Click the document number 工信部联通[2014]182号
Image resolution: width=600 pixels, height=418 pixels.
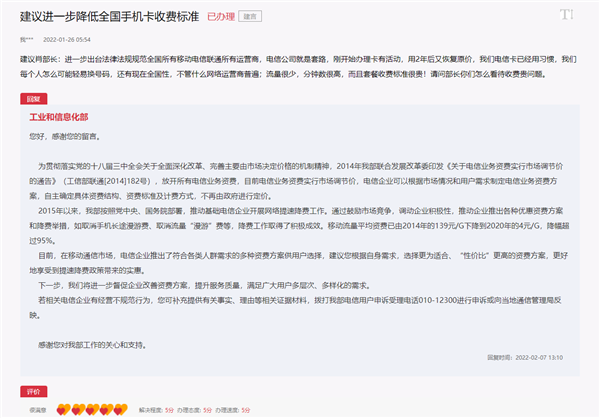coord(107,181)
